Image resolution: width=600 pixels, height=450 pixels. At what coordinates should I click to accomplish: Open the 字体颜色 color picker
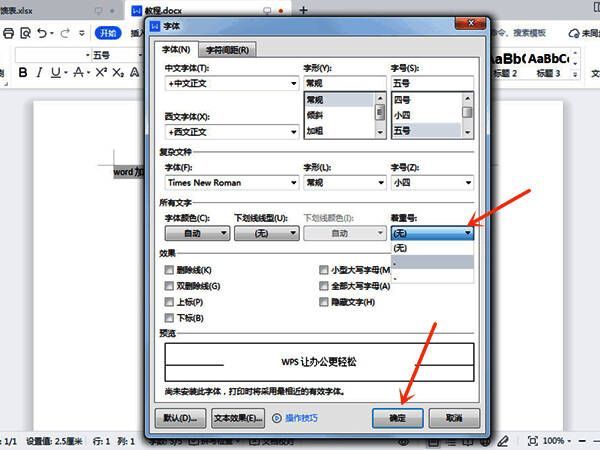pos(222,233)
